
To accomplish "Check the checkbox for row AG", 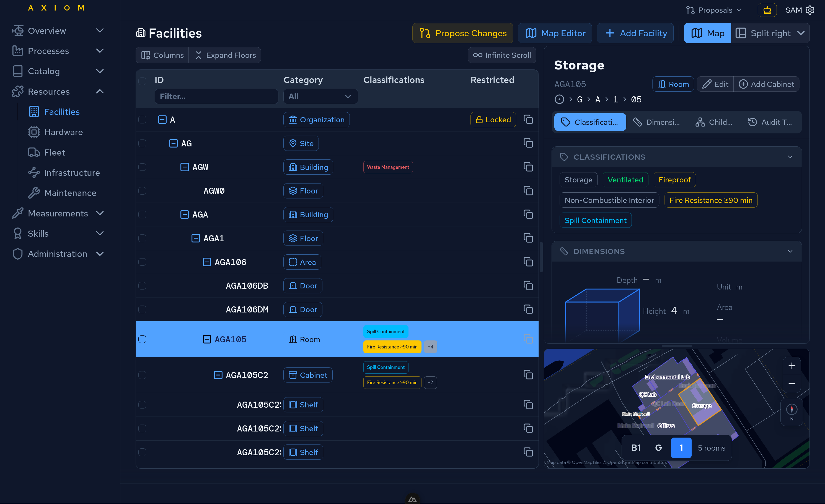I will pyautogui.click(x=142, y=143).
